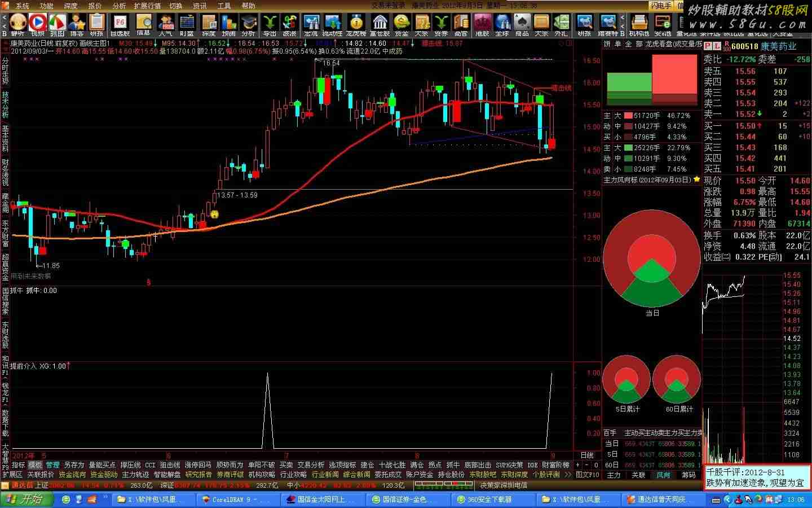Click the 商品 spade commodities icon

click(x=522, y=24)
